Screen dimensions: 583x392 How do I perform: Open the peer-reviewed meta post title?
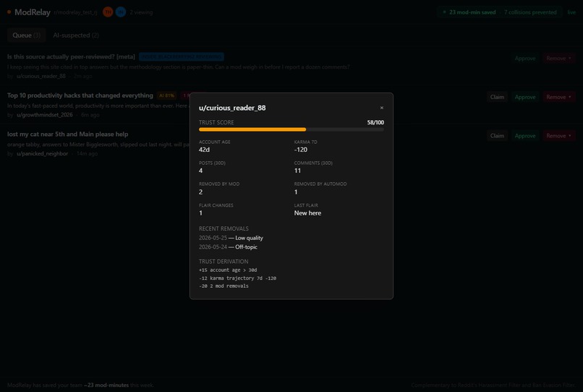coord(71,57)
